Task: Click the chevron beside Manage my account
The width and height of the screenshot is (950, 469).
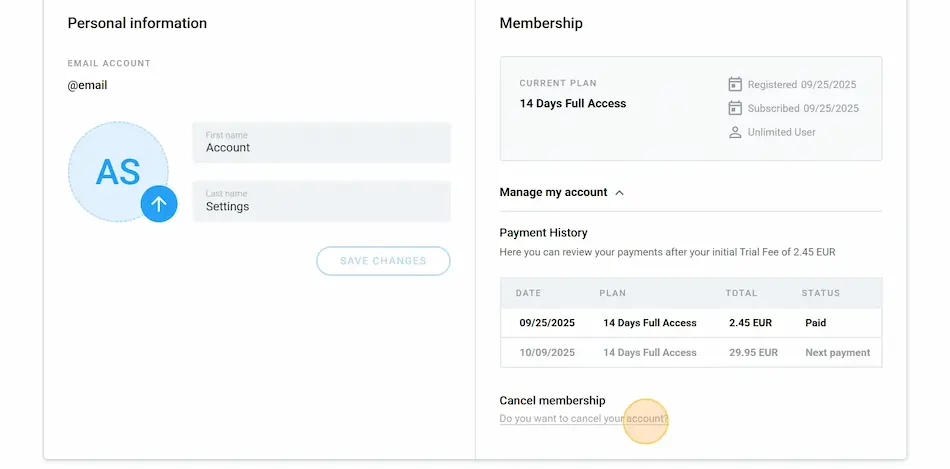Action: tap(620, 192)
